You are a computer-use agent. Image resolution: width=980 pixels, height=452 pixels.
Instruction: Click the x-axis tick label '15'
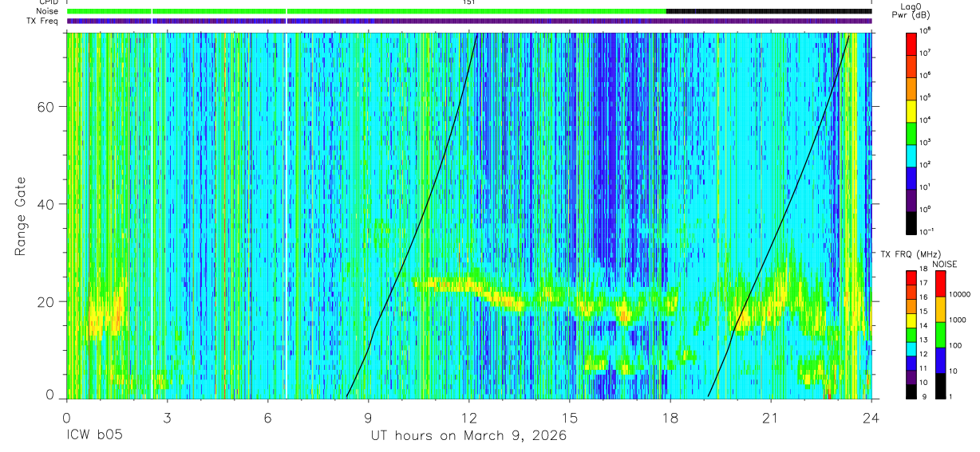pos(569,417)
